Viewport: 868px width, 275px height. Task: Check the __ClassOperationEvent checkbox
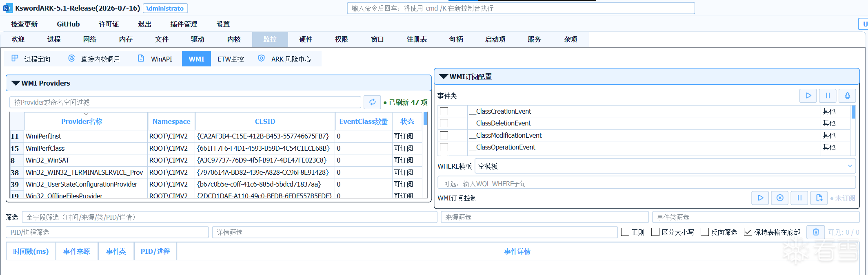pos(444,147)
